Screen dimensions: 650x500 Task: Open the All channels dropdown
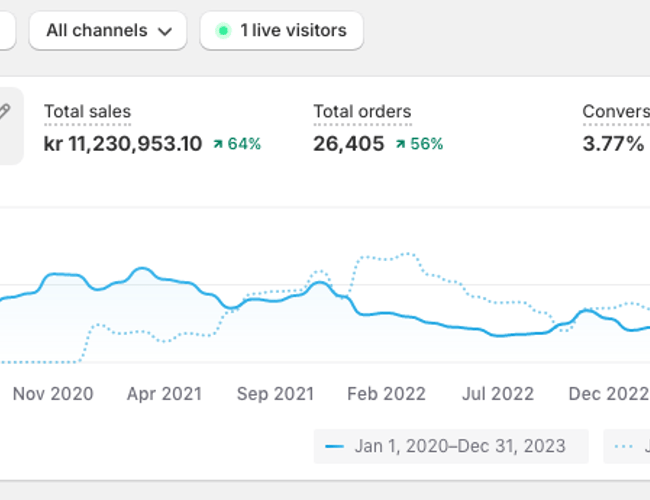point(108,31)
